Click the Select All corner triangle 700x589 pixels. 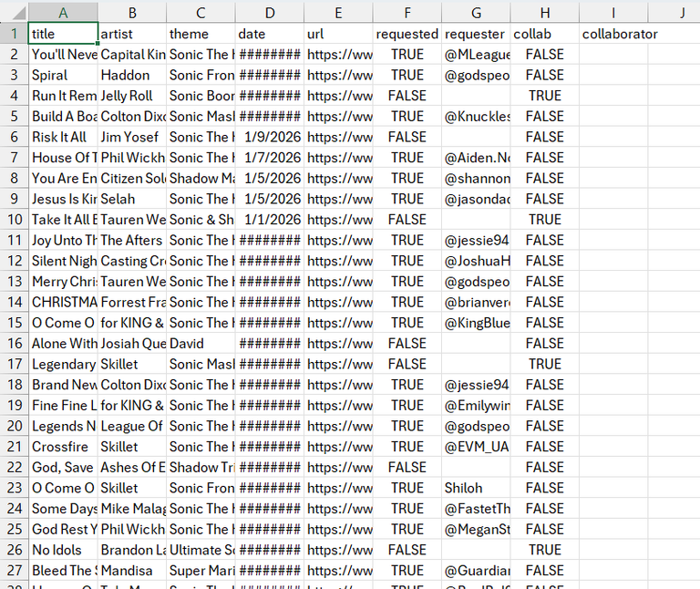click(x=19, y=13)
